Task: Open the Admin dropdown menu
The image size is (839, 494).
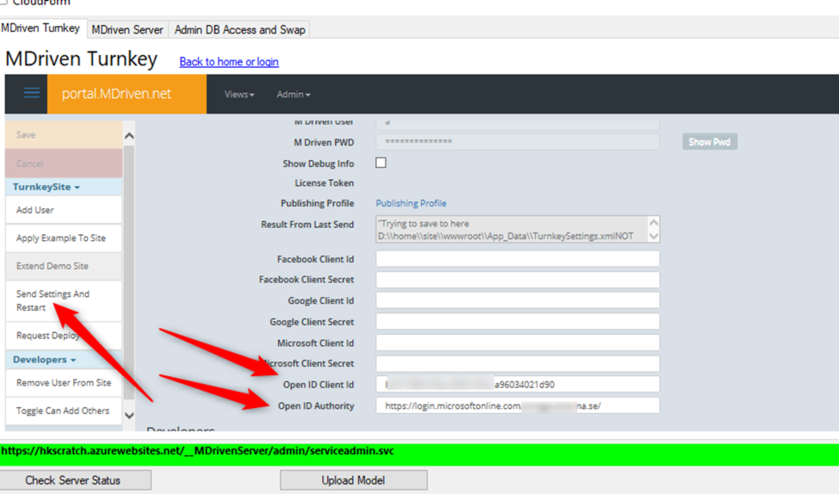Action: (x=293, y=94)
